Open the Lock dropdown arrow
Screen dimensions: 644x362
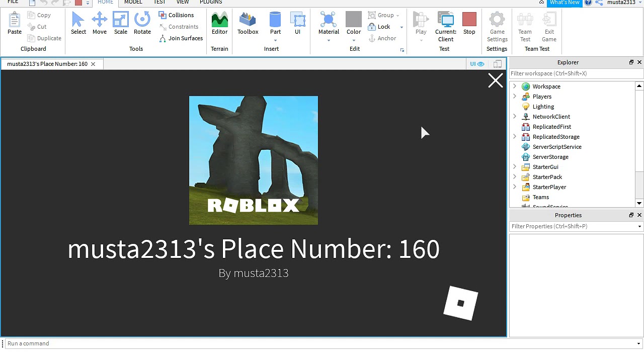coord(401,27)
